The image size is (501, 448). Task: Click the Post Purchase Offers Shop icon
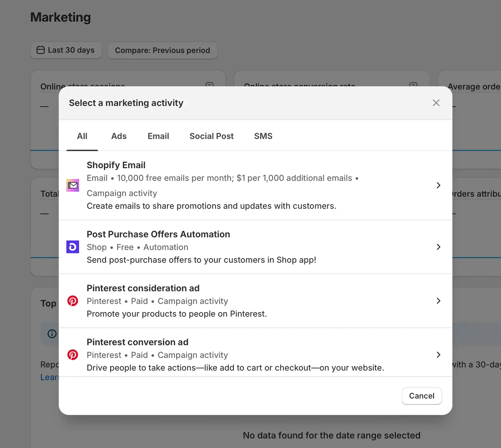73,247
